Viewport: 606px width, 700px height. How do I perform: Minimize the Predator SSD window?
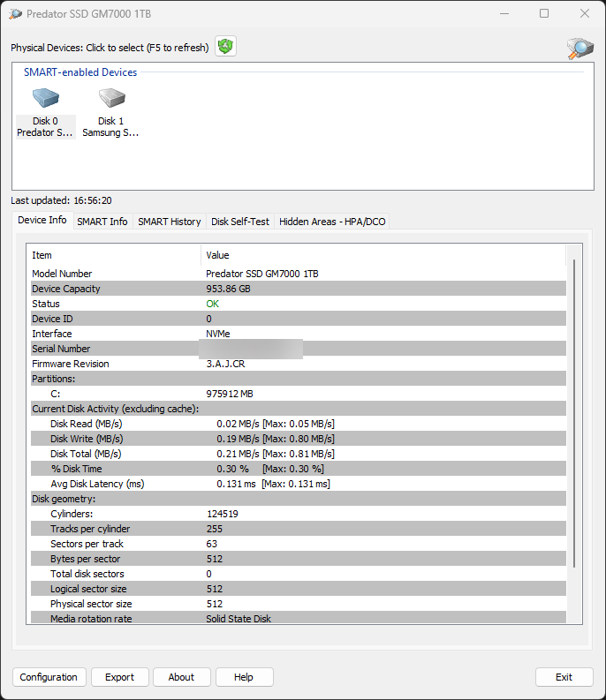pyautogui.click(x=504, y=13)
